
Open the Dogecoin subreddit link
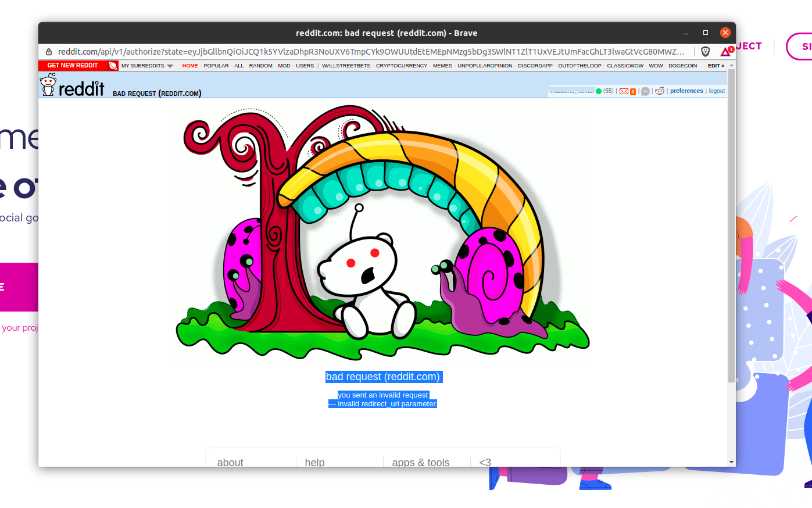click(x=683, y=66)
